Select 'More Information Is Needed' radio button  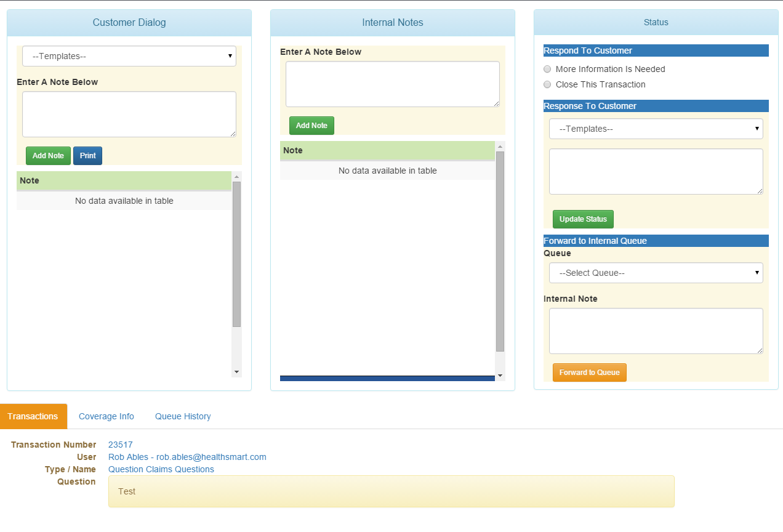pos(547,70)
